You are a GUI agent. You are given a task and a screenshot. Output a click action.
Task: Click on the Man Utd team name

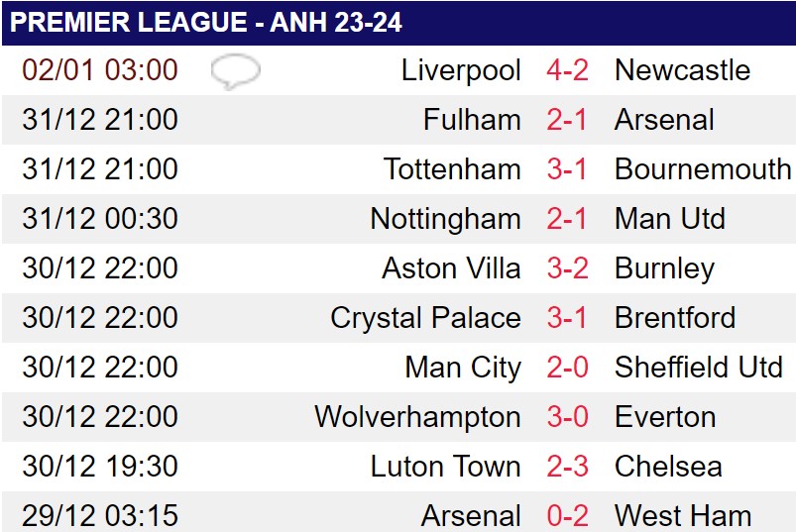point(669,219)
